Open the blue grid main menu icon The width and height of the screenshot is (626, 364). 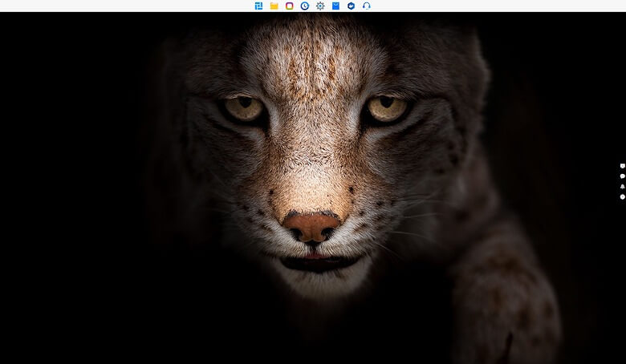tap(258, 6)
